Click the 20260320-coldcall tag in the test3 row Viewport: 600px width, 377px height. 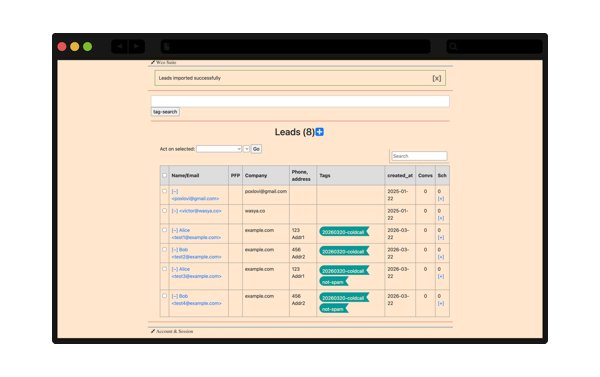344,271
